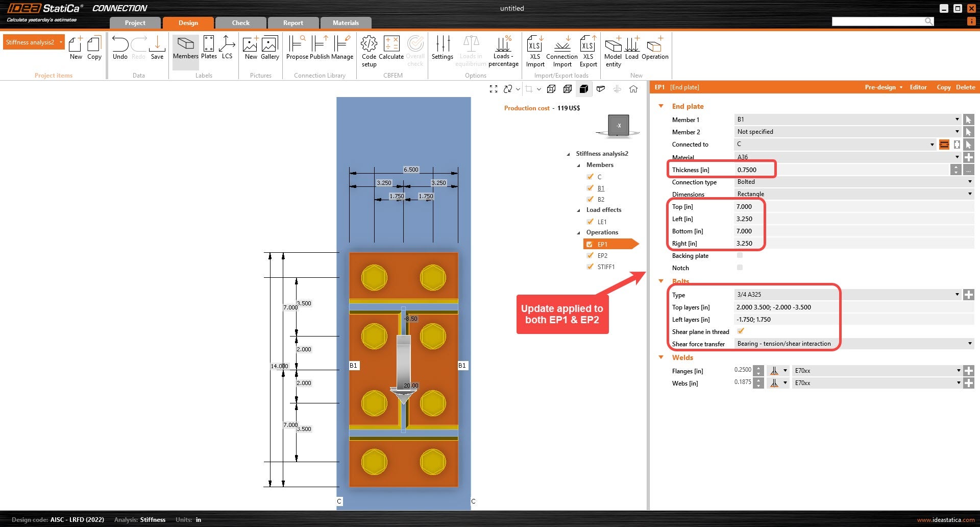Collapse the Welds section

tap(661, 357)
